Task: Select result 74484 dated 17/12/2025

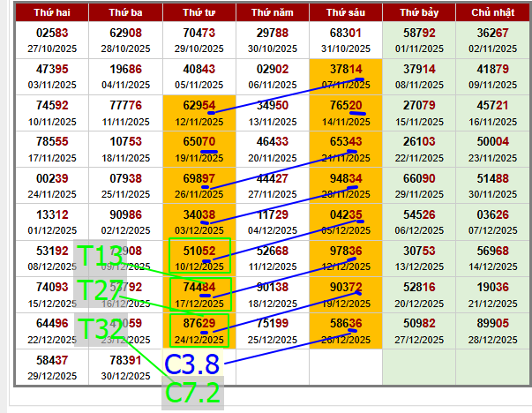Action: 199,287
